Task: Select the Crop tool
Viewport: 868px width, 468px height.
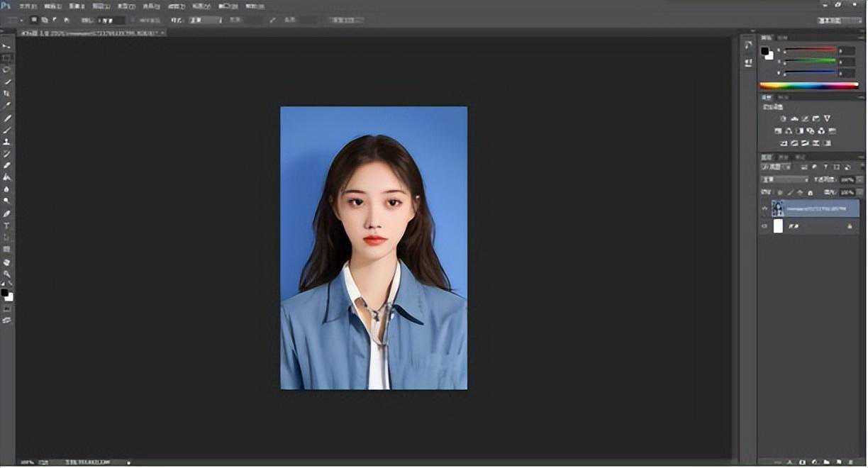Action: [x=7, y=94]
